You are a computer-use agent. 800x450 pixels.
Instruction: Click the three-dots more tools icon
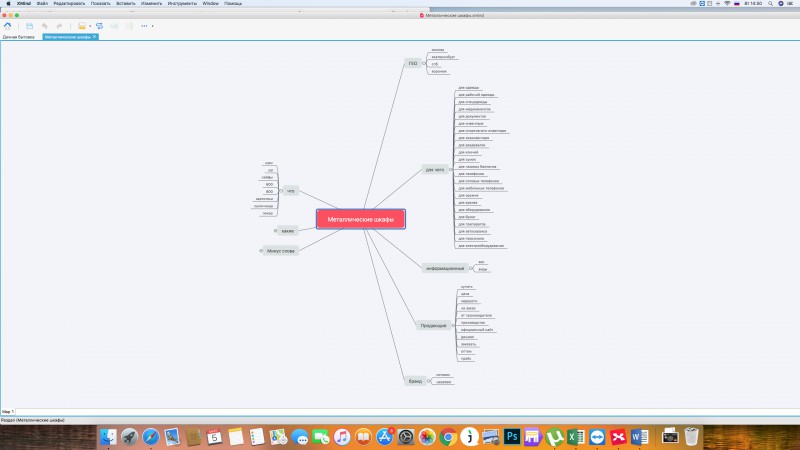tap(144, 26)
